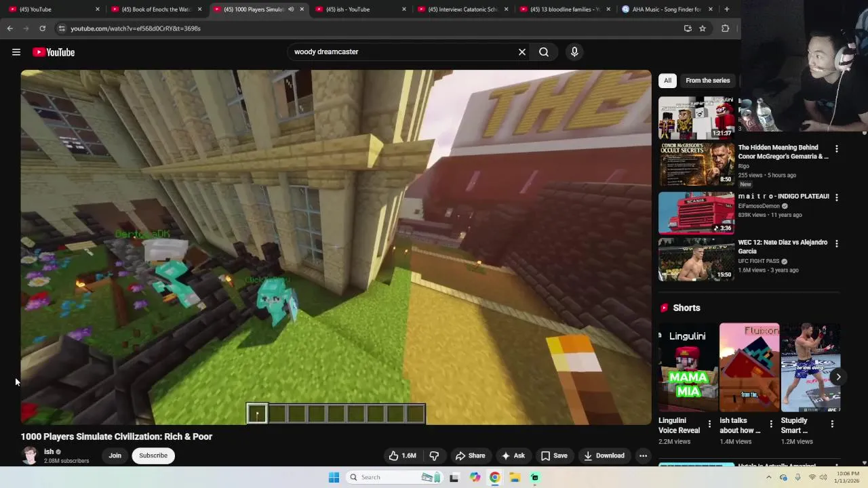Open taskbar clock and date

tap(848, 477)
